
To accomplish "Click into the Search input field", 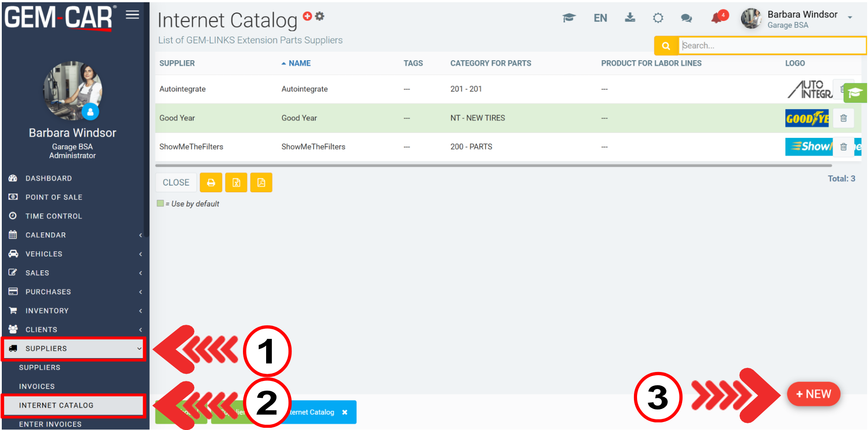I will pyautogui.click(x=771, y=45).
